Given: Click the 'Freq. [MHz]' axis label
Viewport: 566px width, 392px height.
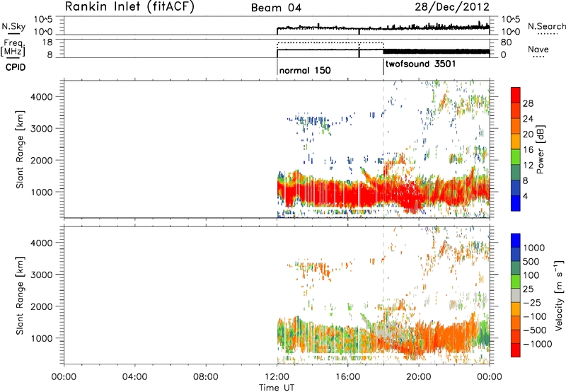Looking at the screenshot, I should (13, 48).
